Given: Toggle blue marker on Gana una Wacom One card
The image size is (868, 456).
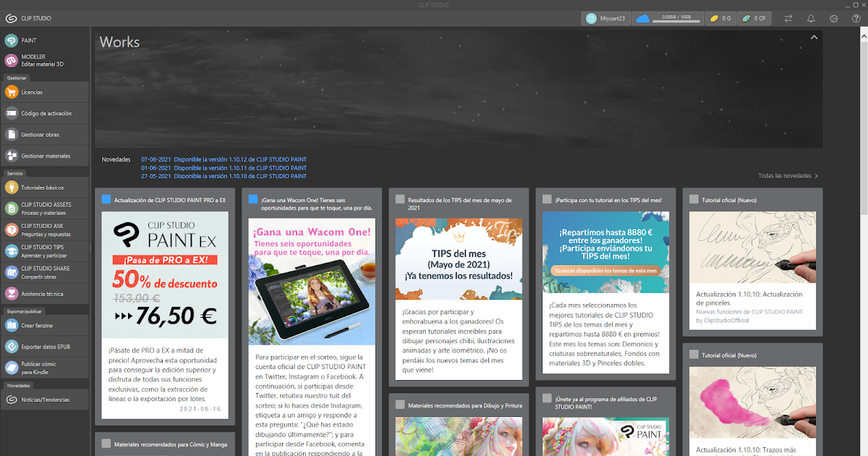Looking at the screenshot, I should click(x=253, y=199).
